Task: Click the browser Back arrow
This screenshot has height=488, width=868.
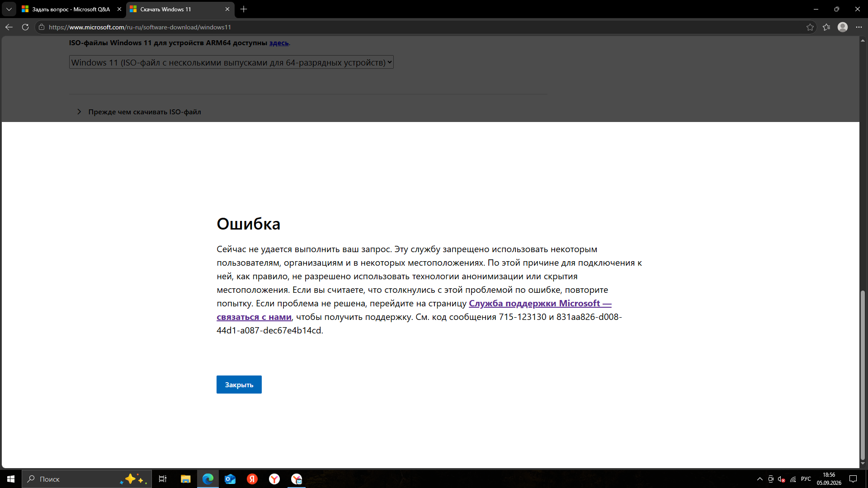Action: point(9,27)
